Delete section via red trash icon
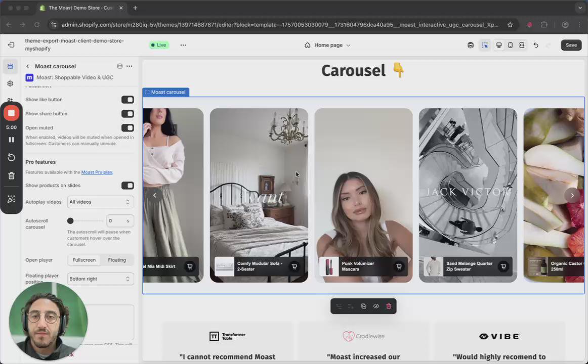Screen dimensions: 588x364 pos(389,306)
